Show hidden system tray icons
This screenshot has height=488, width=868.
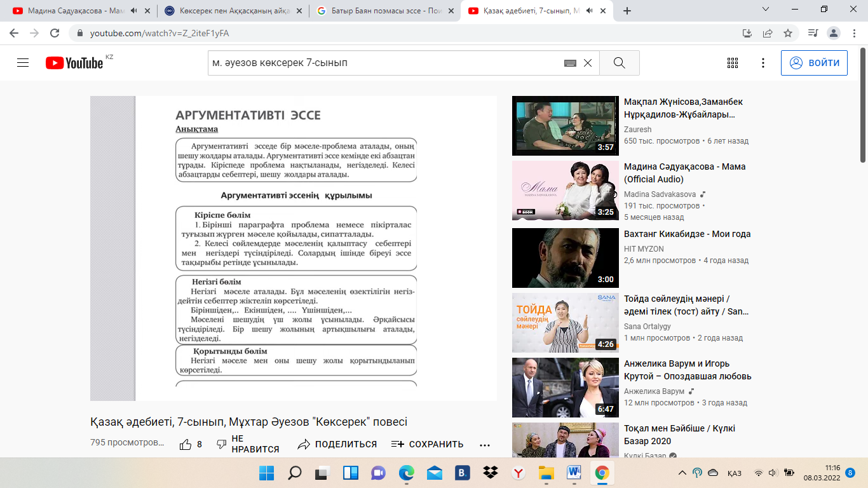click(682, 473)
